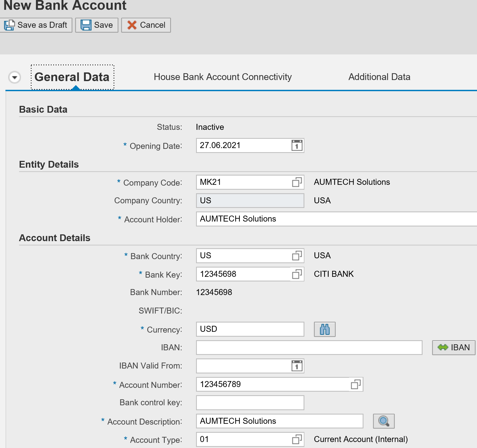
Task: Open Bank Key value help
Action: pyautogui.click(x=297, y=274)
